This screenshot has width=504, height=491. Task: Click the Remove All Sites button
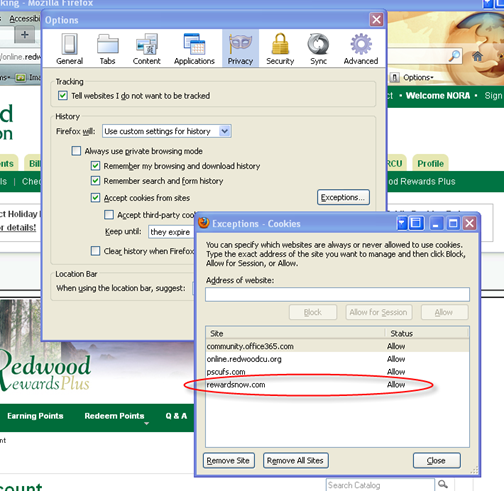[x=296, y=461]
